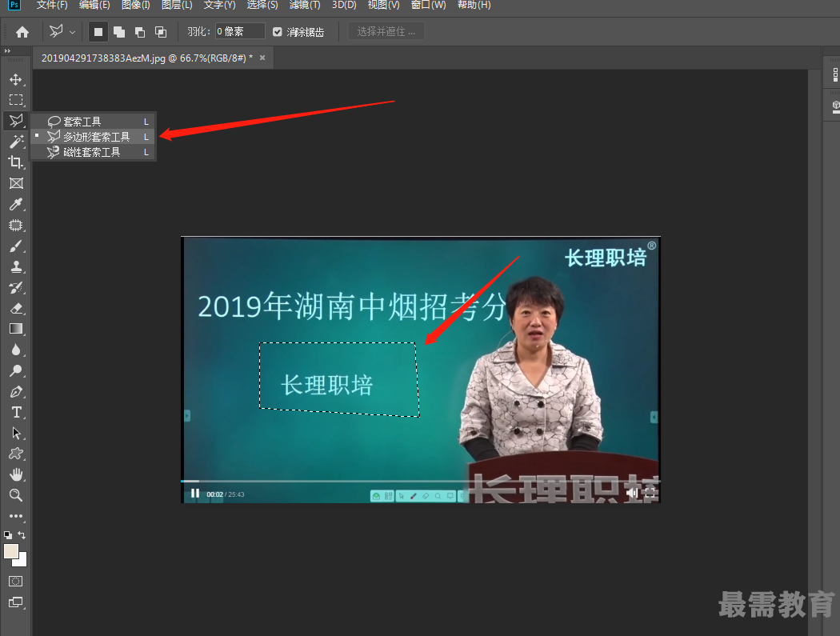Open the 3D panel cube icon
The height and width of the screenshot is (636, 840).
(x=836, y=106)
